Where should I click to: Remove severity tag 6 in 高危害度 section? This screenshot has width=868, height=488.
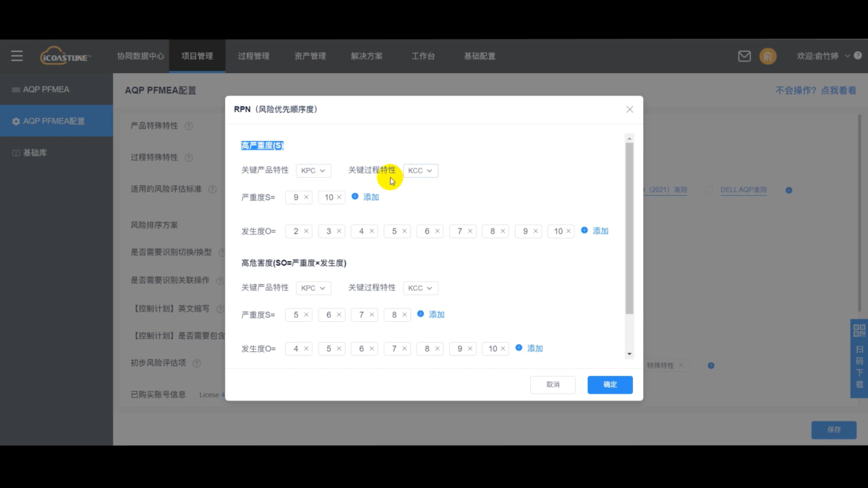(339, 314)
